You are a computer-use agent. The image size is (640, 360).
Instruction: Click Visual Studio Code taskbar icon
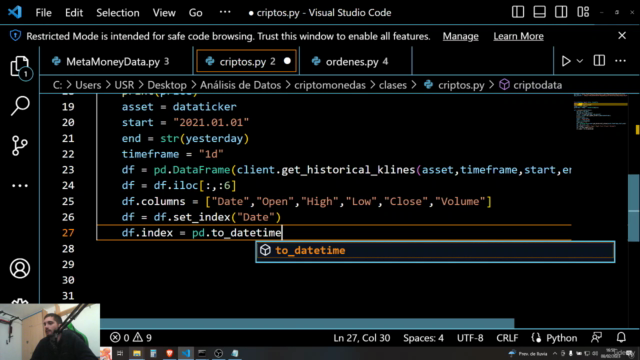pos(186,353)
